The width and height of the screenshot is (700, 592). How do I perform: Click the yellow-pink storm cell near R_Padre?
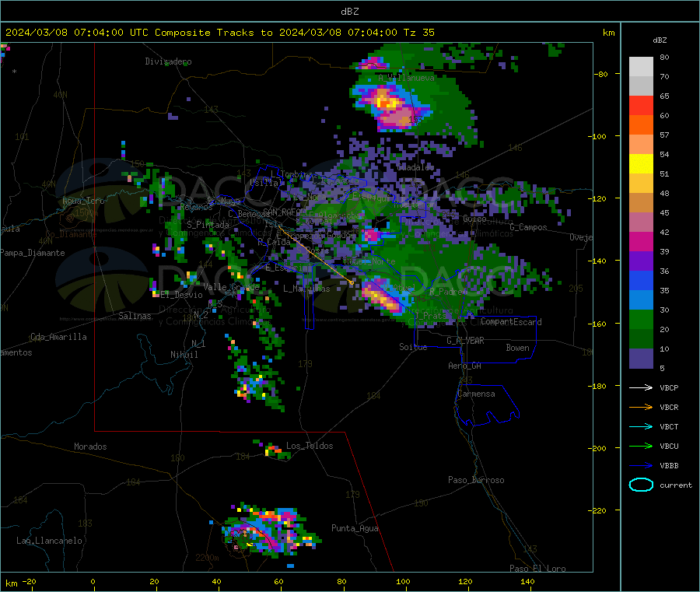pyautogui.click(x=381, y=296)
